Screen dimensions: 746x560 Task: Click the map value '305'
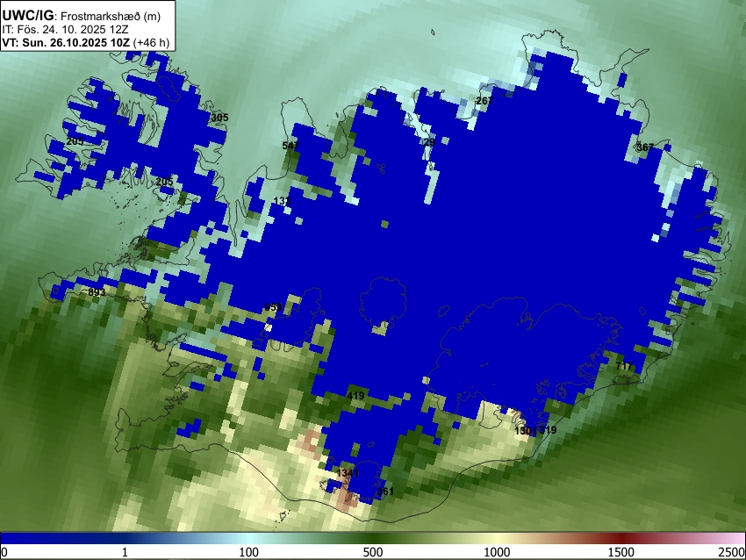click(219, 118)
